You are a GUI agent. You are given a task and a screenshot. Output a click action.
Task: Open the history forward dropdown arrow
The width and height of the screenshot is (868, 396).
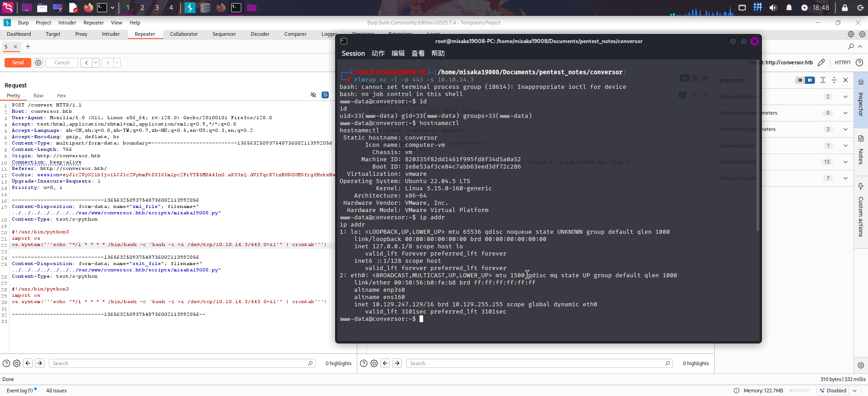[117, 63]
